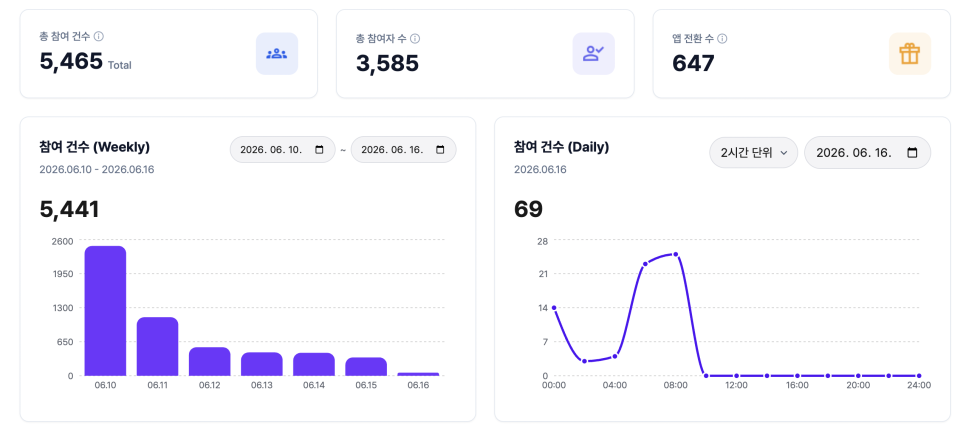Click the 00:00 data point on daily chart
The image size is (966, 434).
pyautogui.click(x=554, y=308)
